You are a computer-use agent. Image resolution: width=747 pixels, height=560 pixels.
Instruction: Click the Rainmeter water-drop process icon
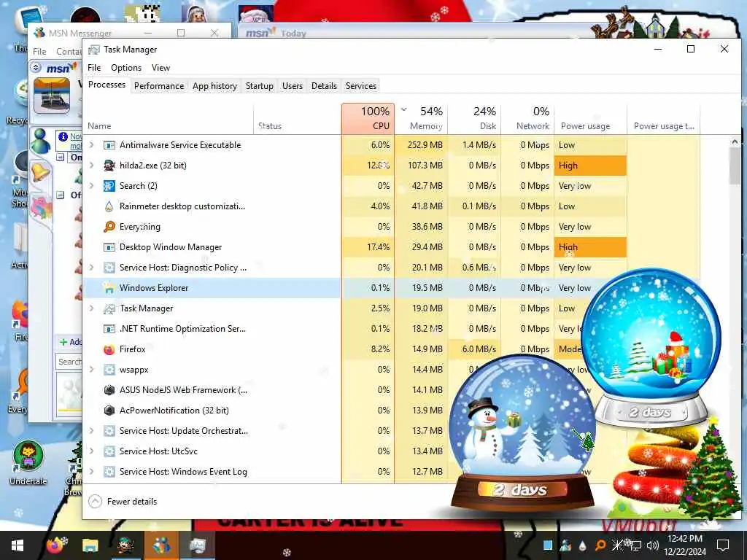point(109,206)
